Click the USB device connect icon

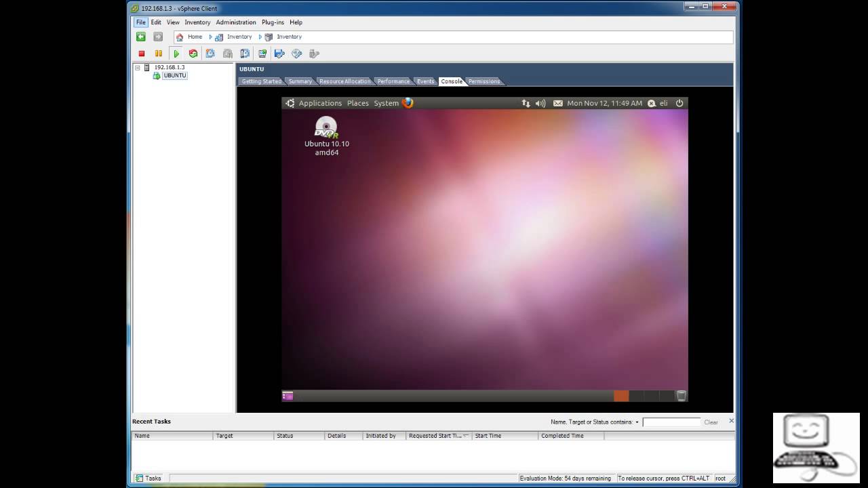[x=314, y=54]
